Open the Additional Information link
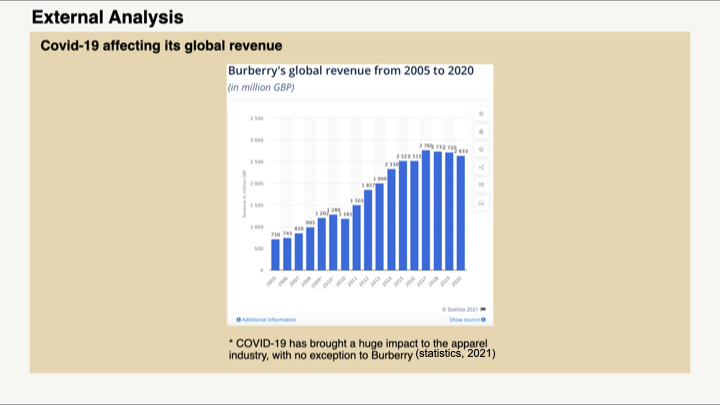 (x=269, y=320)
